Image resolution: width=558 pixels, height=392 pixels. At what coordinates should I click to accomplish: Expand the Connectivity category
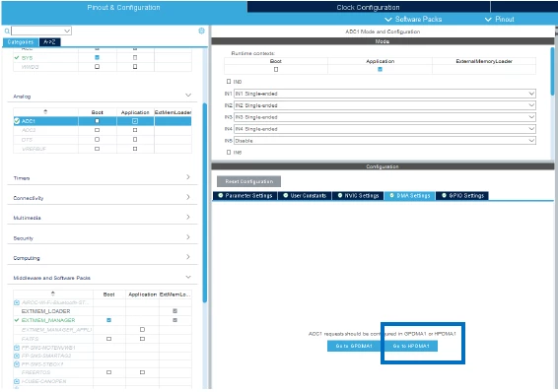click(x=188, y=197)
